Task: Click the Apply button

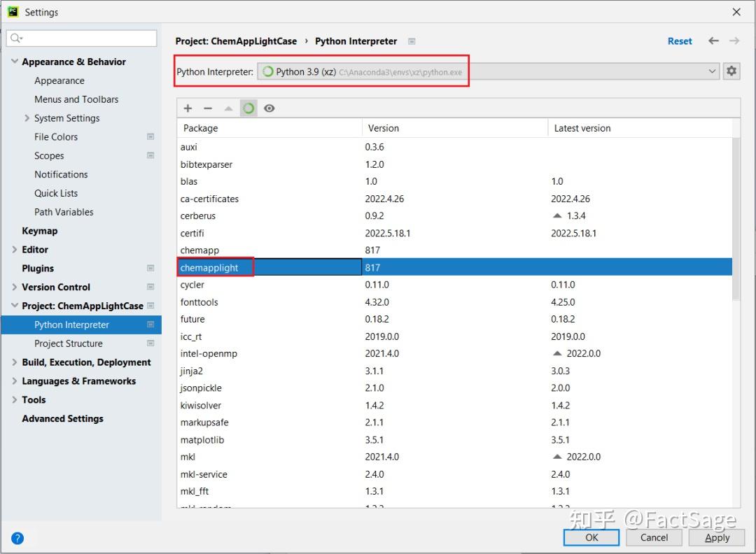Action: click(717, 538)
